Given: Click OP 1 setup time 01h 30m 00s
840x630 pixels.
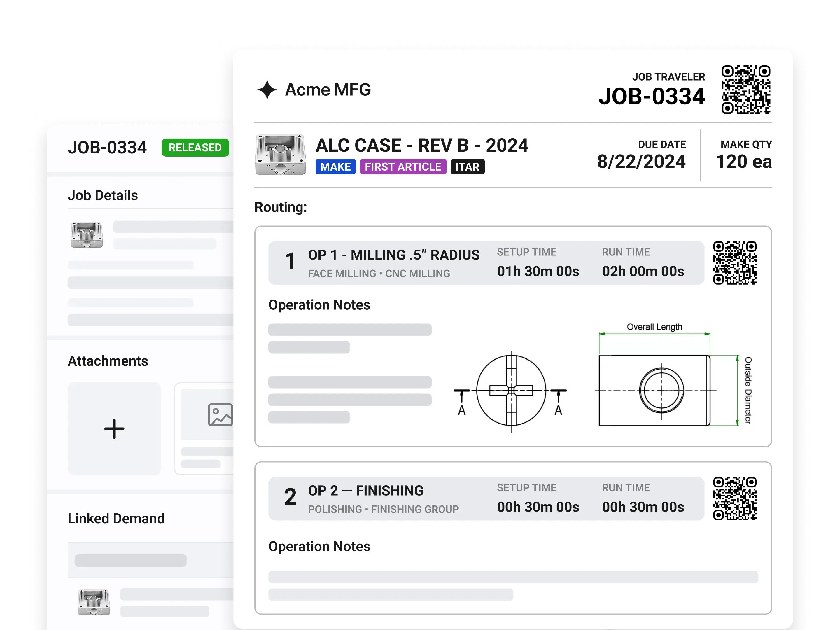Looking at the screenshot, I should point(538,272).
